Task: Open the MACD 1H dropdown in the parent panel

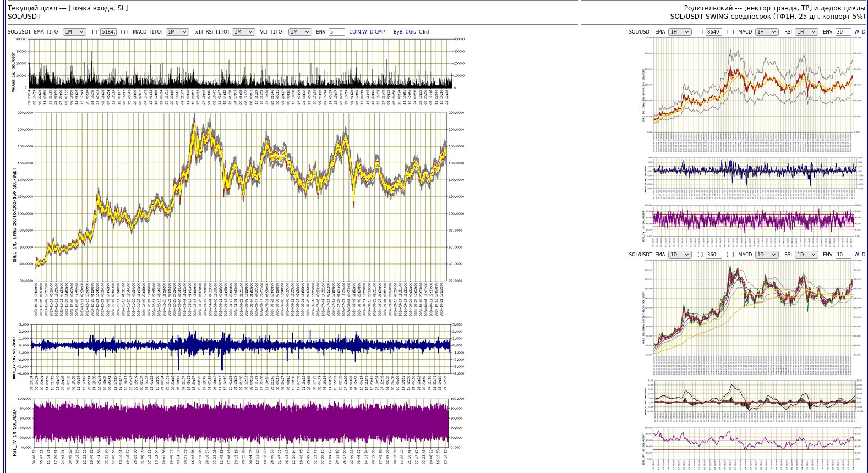Action: point(767,32)
